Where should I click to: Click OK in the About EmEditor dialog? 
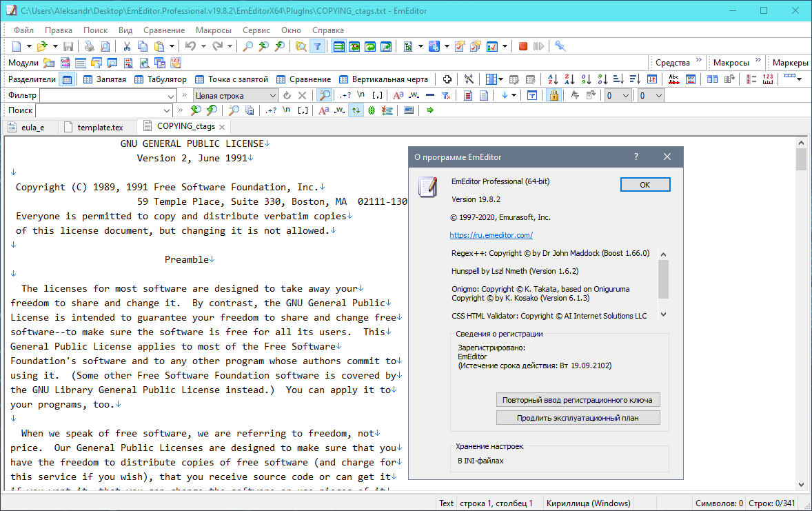point(645,185)
